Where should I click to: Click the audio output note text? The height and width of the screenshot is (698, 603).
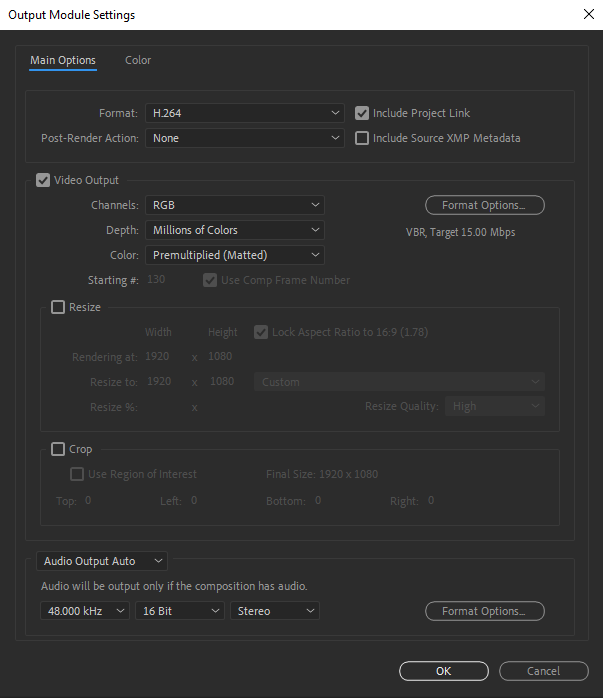pos(174,586)
